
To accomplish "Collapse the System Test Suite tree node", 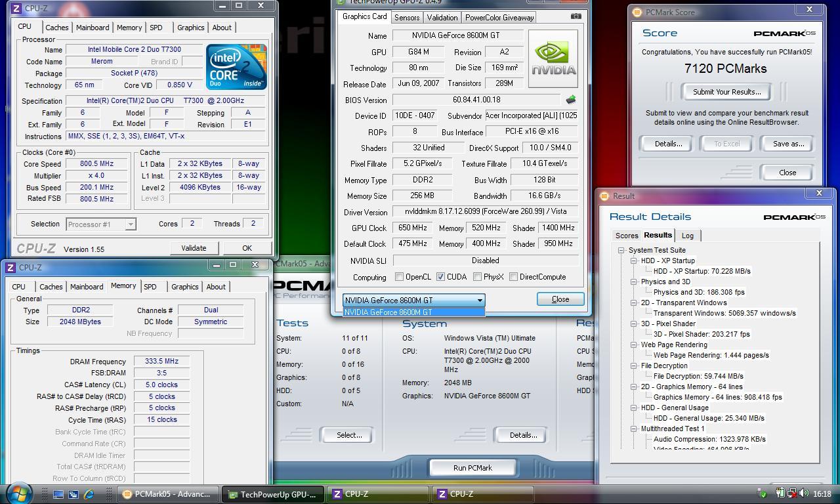I will 621,250.
